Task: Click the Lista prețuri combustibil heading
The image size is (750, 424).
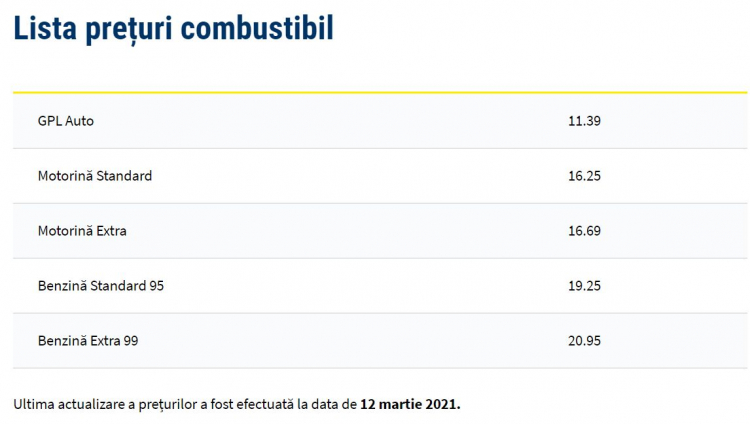Action: coord(173,29)
